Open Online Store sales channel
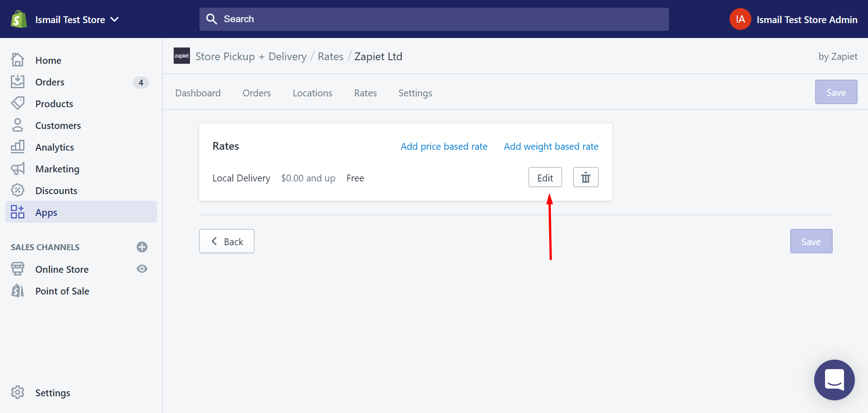This screenshot has width=868, height=413. (x=62, y=269)
